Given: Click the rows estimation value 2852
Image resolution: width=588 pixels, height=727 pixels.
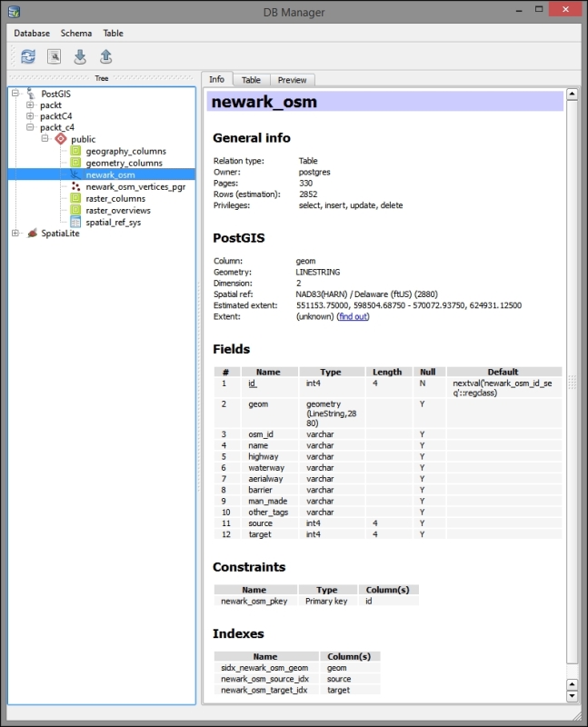Looking at the screenshot, I should 308,194.
